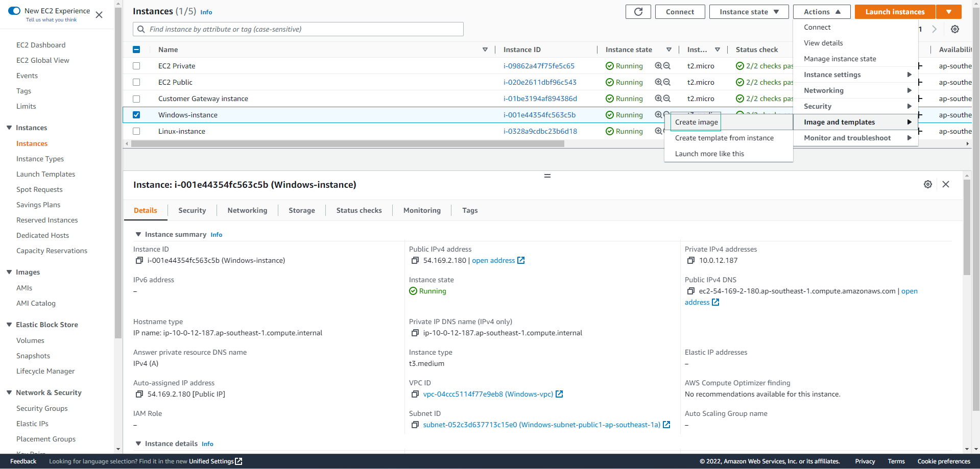
Task: Open the Instance state dropdown
Action: (748, 11)
